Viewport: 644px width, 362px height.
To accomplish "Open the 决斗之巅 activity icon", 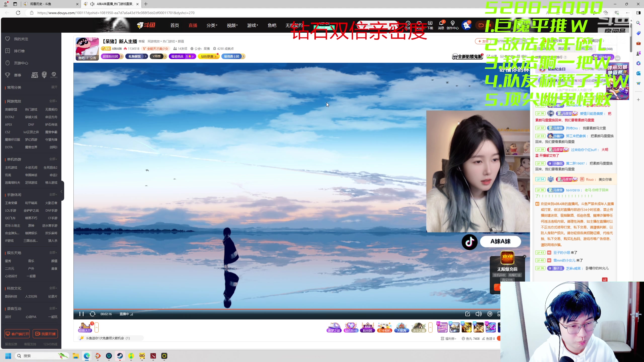I will [419, 327].
